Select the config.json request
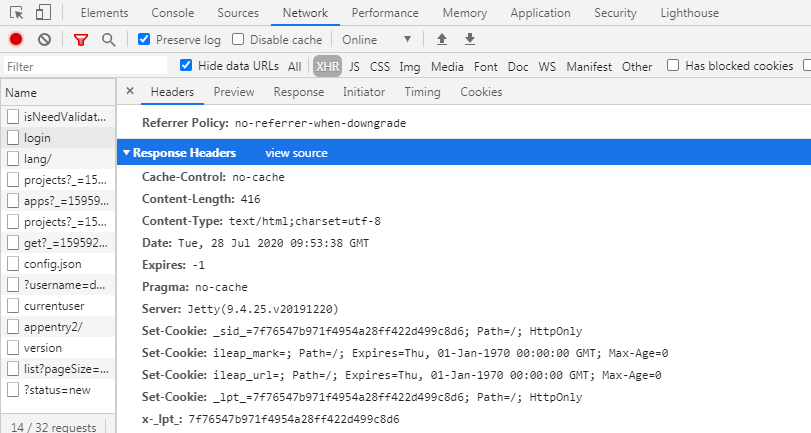This screenshot has width=811, height=433. coord(58,264)
